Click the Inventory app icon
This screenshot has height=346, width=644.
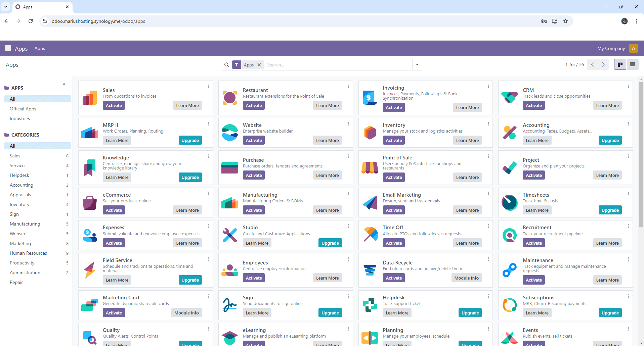coord(370,133)
